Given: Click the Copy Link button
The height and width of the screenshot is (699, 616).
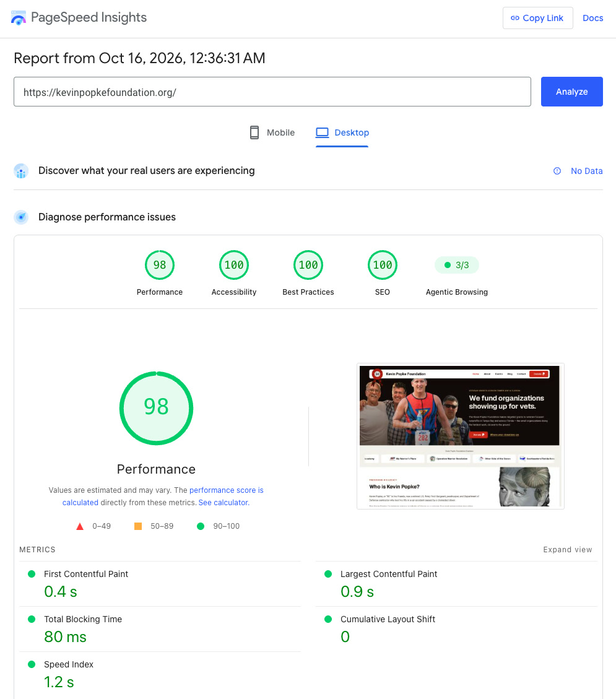Looking at the screenshot, I should click(537, 18).
